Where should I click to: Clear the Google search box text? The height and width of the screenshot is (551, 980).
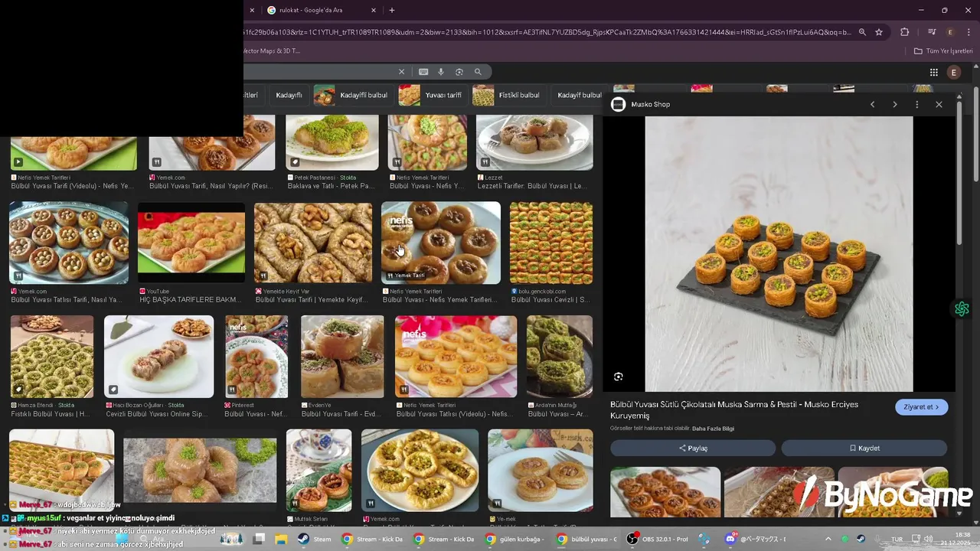[x=401, y=72]
